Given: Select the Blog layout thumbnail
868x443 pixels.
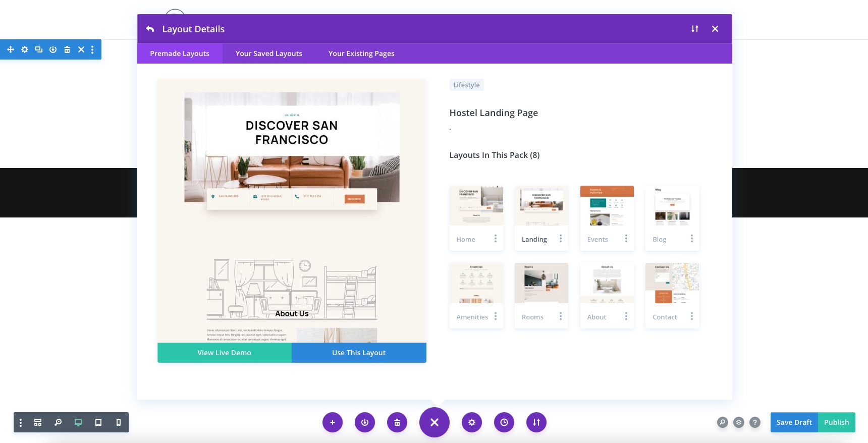Looking at the screenshot, I should click(672, 205).
